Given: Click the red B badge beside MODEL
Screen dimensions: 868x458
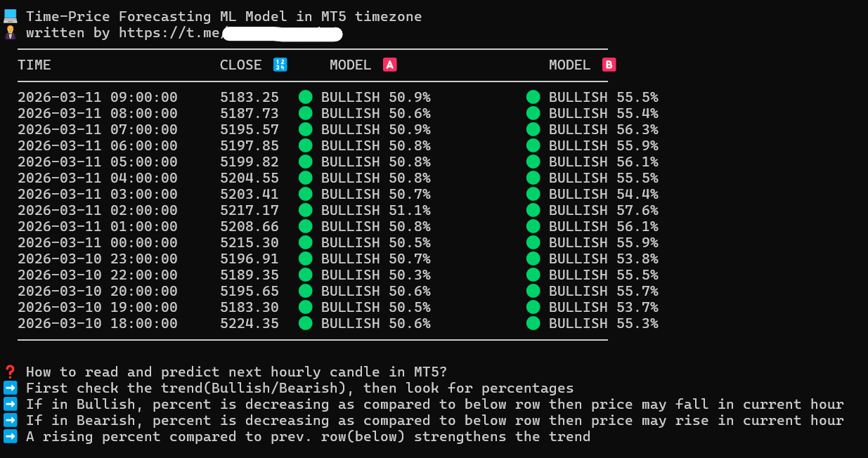Looking at the screenshot, I should point(609,65).
